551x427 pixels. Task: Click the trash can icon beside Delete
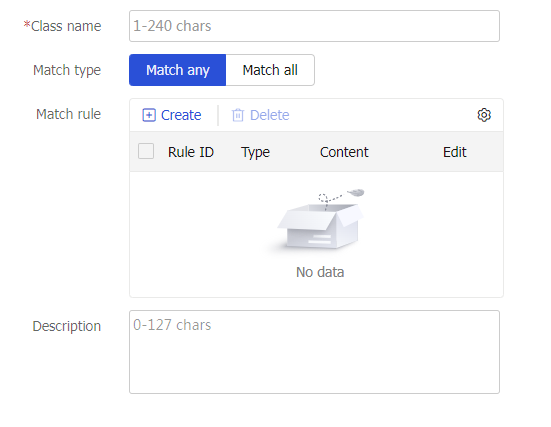click(x=238, y=115)
